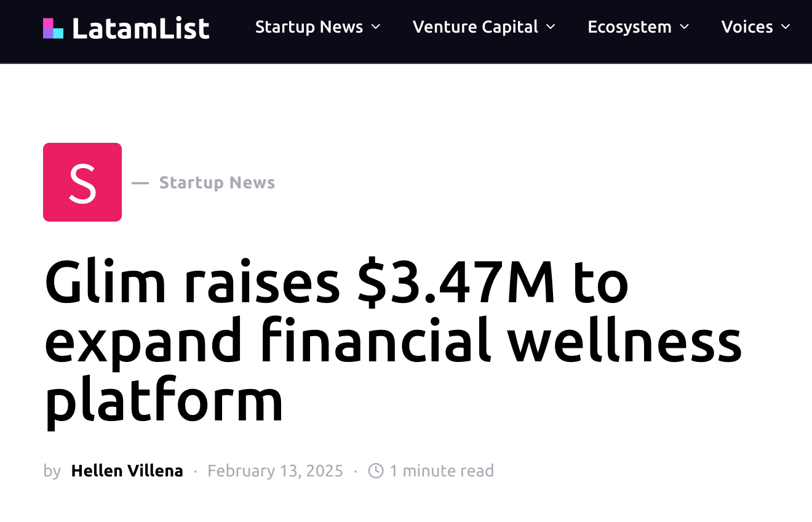Open the Voices nav menu

747,27
